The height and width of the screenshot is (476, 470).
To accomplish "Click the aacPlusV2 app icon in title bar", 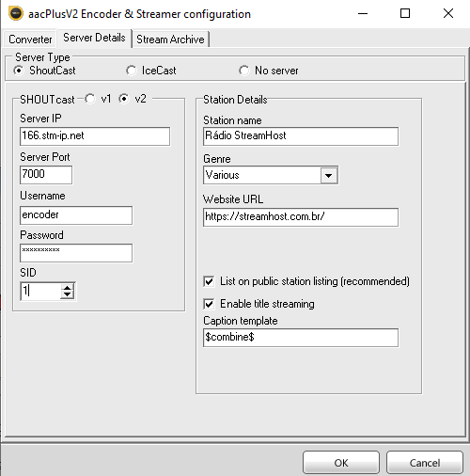I will 16,14.
